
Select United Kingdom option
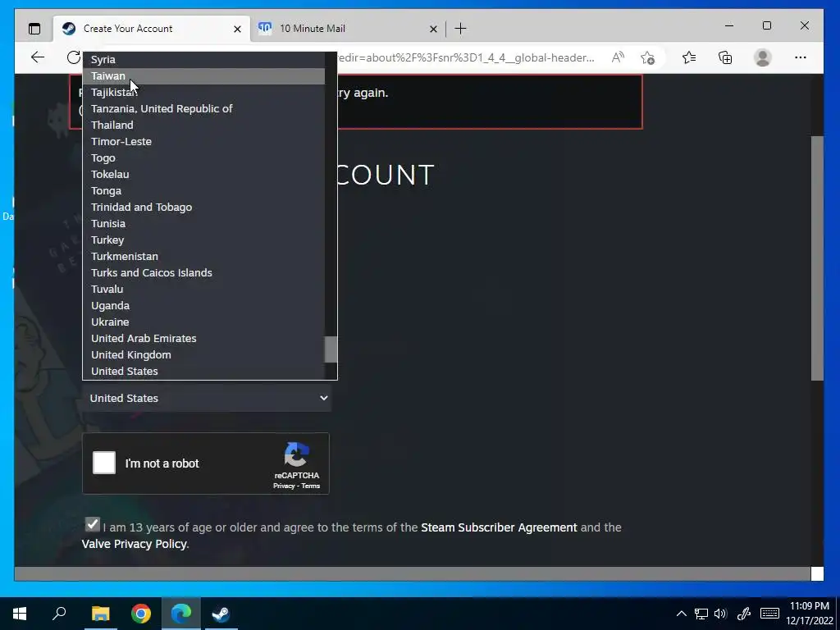(203, 354)
